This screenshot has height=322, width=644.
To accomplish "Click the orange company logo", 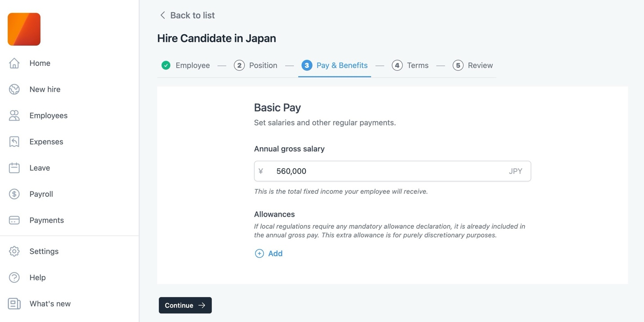I will point(24,29).
